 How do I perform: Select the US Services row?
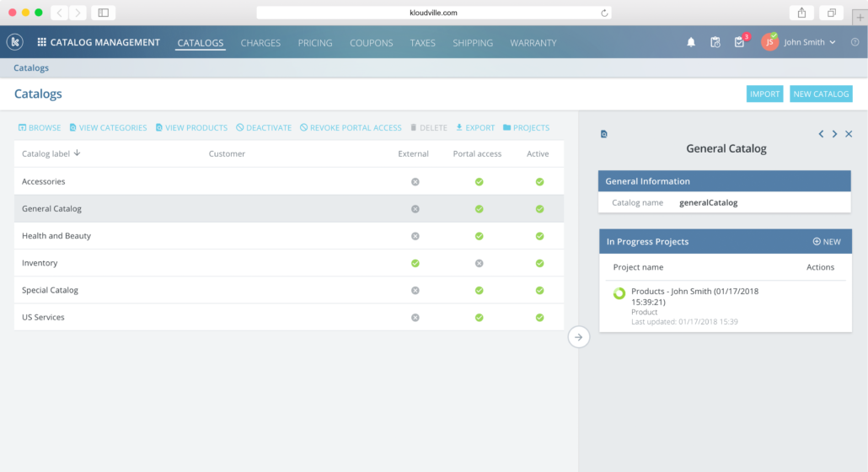click(x=289, y=317)
